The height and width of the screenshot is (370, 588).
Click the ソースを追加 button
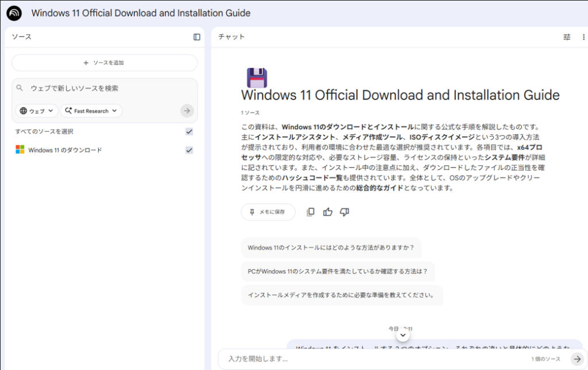pos(105,63)
